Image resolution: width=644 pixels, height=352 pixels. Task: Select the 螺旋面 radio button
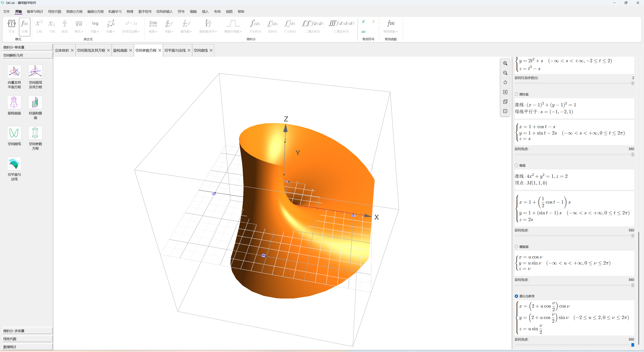pos(516,247)
